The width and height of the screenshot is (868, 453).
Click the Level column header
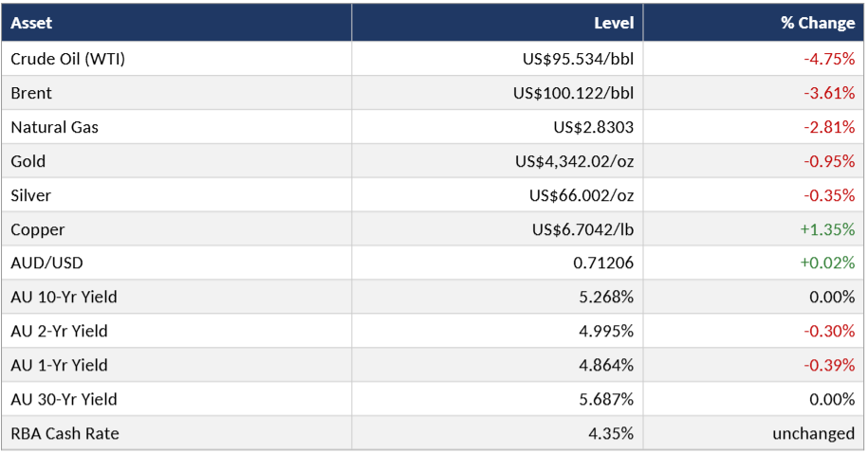(614, 23)
